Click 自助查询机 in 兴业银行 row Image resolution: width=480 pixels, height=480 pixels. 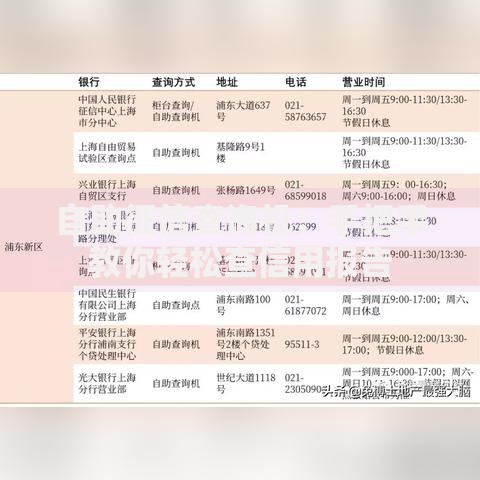coord(176,190)
